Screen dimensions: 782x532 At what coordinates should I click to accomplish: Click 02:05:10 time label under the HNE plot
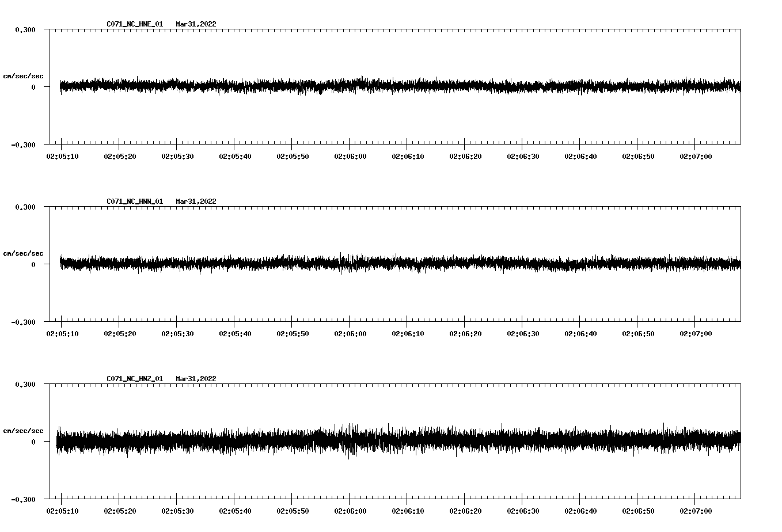(62, 157)
